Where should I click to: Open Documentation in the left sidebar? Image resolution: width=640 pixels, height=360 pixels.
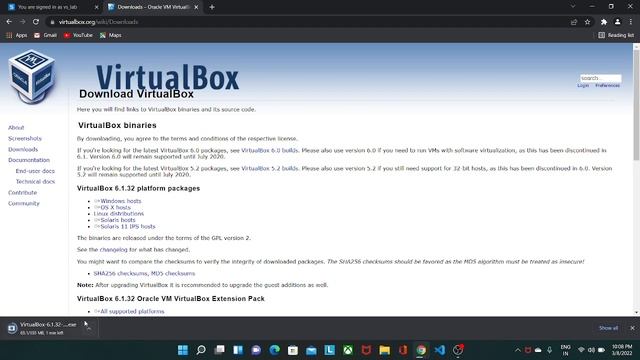[x=29, y=160]
